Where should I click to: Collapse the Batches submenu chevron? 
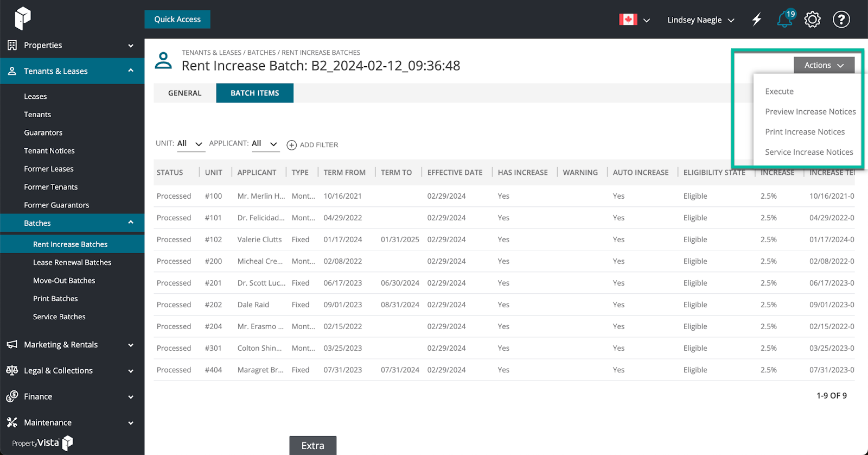coord(131,223)
